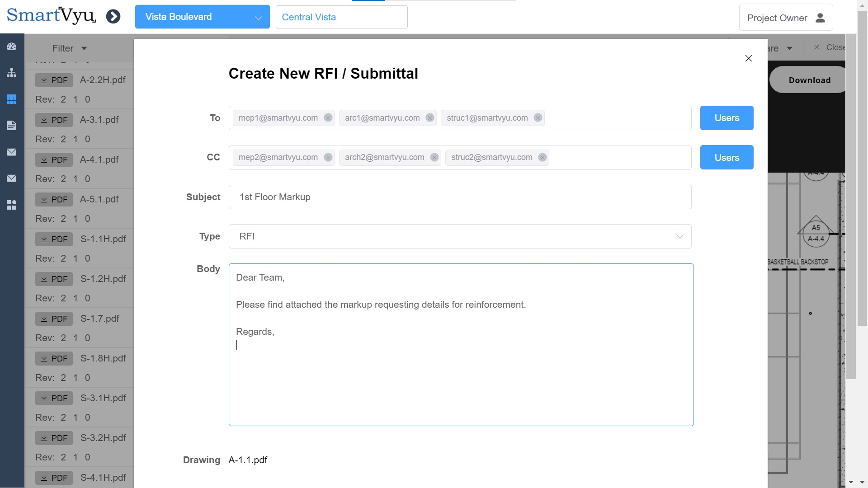Open the Type RFI dropdown

pos(460,236)
